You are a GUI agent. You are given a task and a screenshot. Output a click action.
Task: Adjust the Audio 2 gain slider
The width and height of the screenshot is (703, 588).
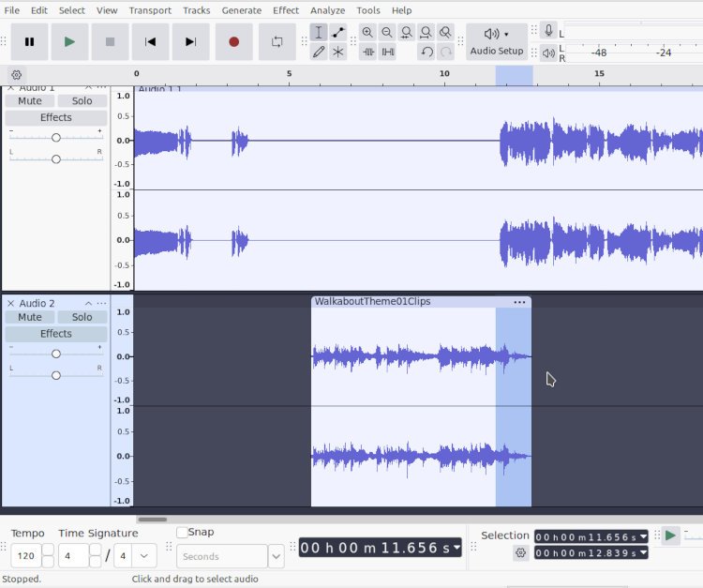[x=56, y=354]
